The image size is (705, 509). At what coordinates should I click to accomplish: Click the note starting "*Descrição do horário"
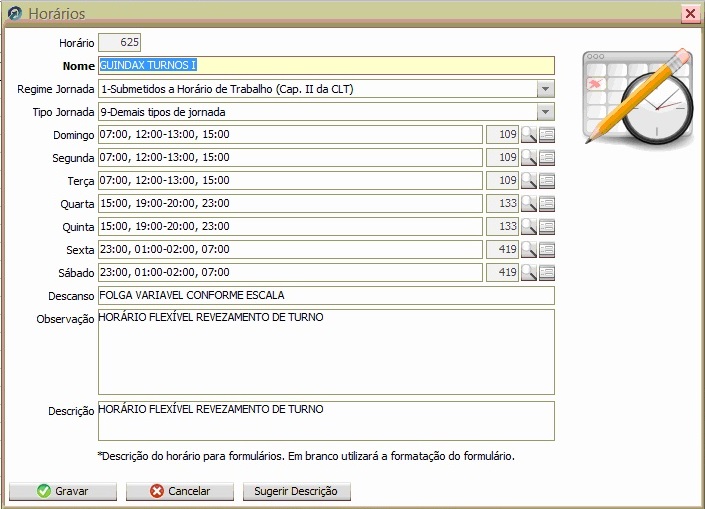[x=306, y=456]
